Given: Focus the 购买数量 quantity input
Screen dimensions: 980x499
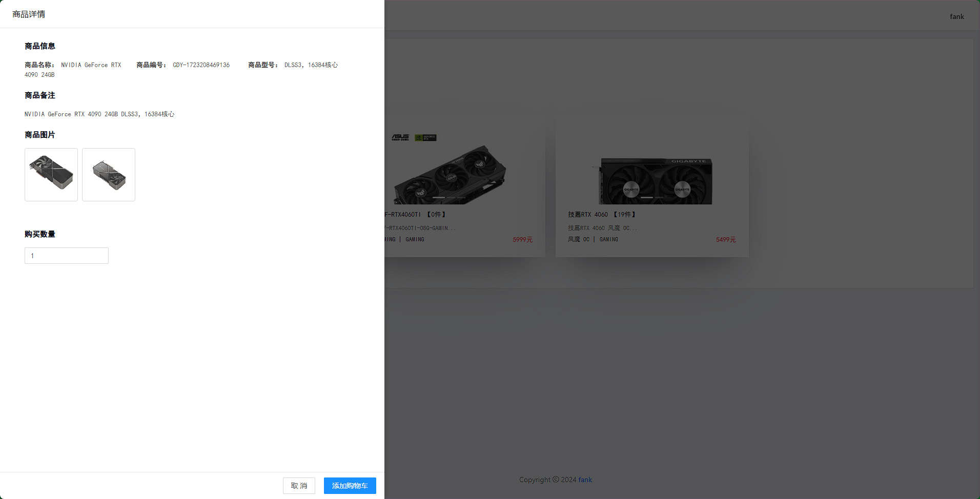Looking at the screenshot, I should coord(67,256).
